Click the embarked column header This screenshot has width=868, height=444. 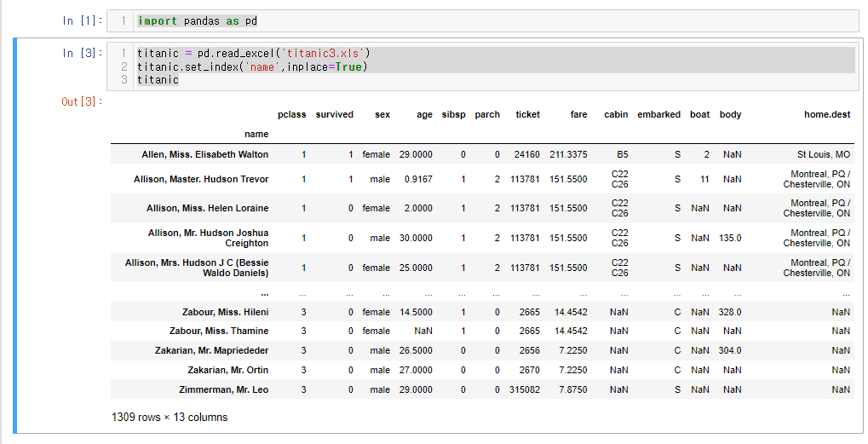pos(658,114)
